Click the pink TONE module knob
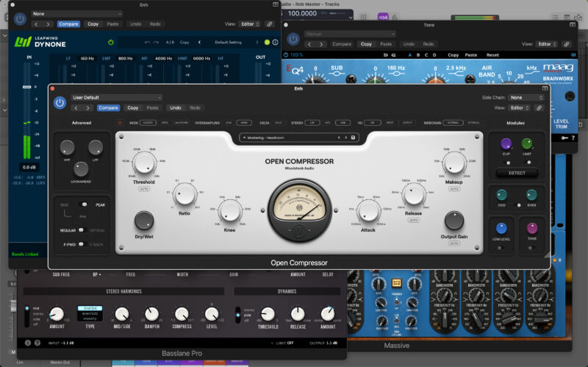Screen dimensions: 588x367 (532, 227)
